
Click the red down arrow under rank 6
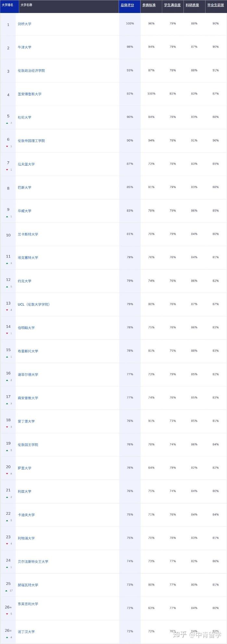click(7, 146)
